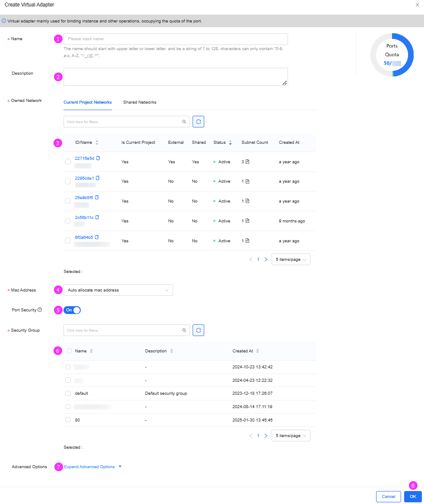The width and height of the screenshot is (424, 504).
Task: Expand Advanced Options
Action: pyautogui.click(x=92, y=467)
